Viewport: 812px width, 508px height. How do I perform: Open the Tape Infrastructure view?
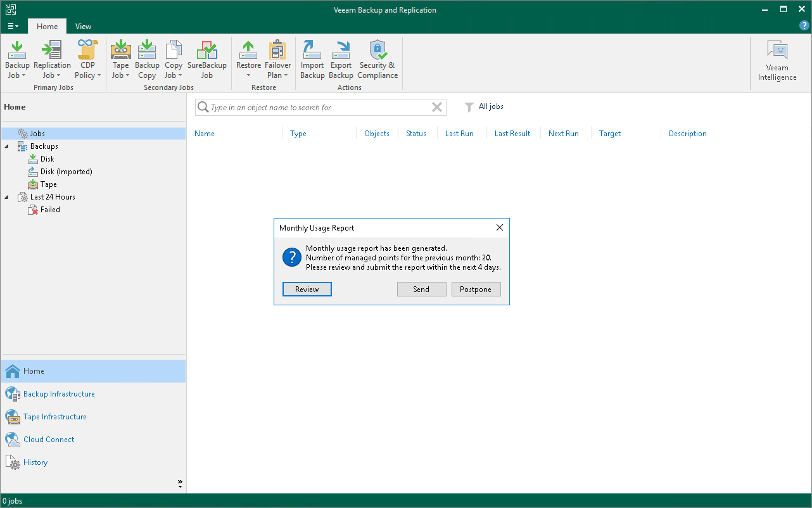coord(55,417)
